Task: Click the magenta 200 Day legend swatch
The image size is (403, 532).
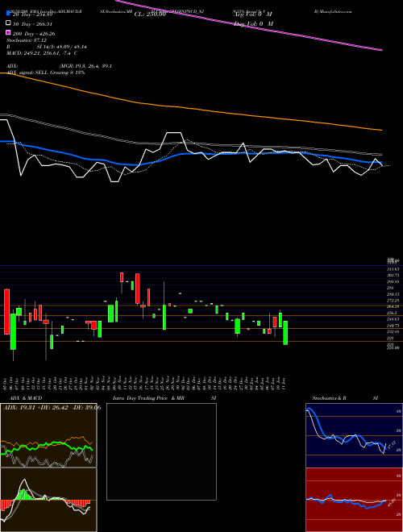Action: click(x=9, y=33)
